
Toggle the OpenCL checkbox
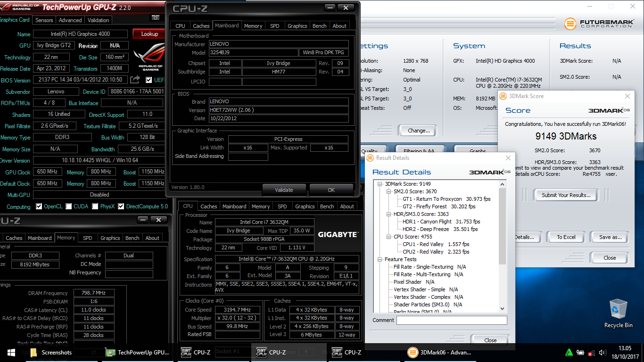coord(39,206)
